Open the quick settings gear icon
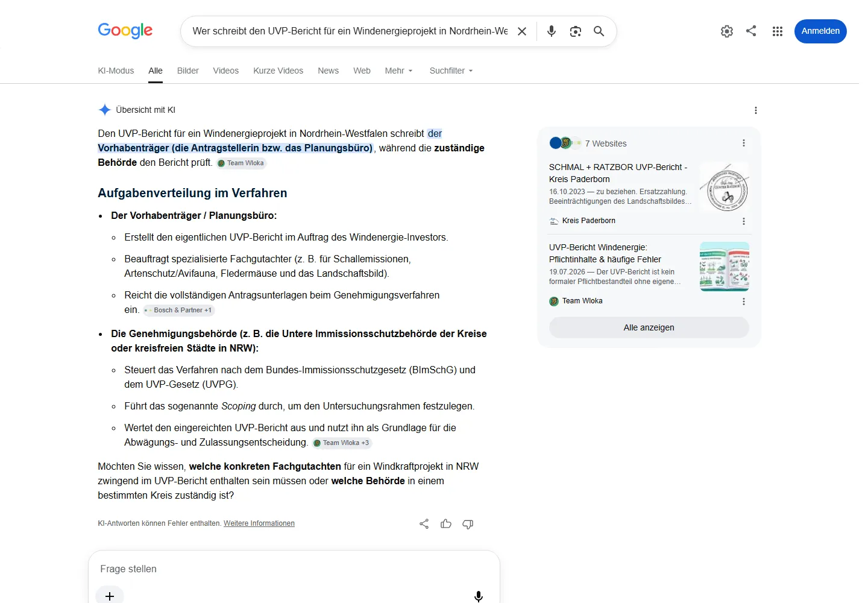The image size is (868, 603). coord(727,31)
